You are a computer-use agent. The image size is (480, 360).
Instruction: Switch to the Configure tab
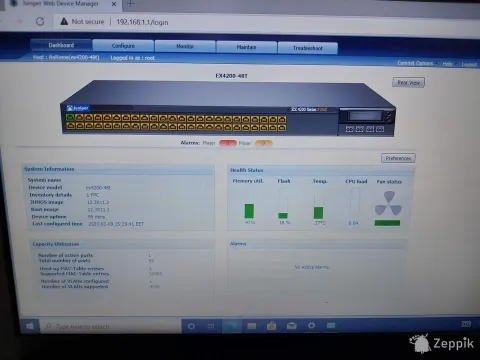123,46
